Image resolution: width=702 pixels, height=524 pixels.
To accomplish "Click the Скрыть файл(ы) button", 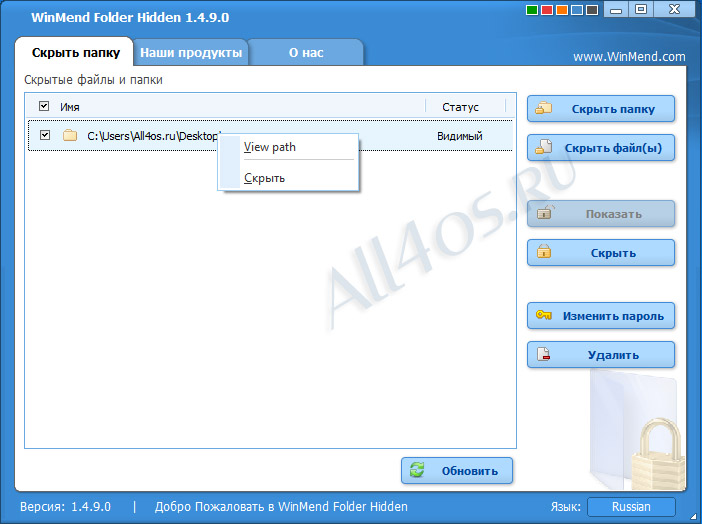I will [601, 148].
